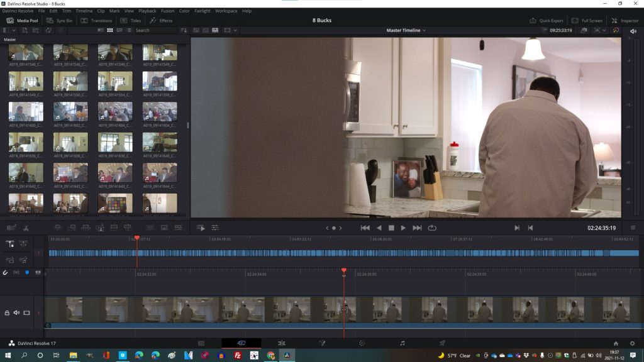Screen dimensions: 644x362
Task: Lock video track 1
Action: tap(8, 312)
